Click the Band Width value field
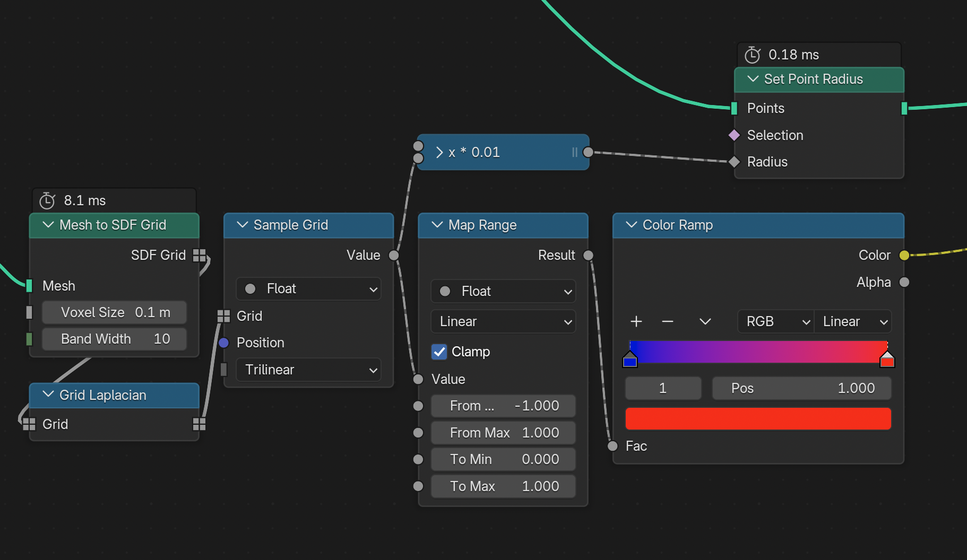 click(x=114, y=339)
